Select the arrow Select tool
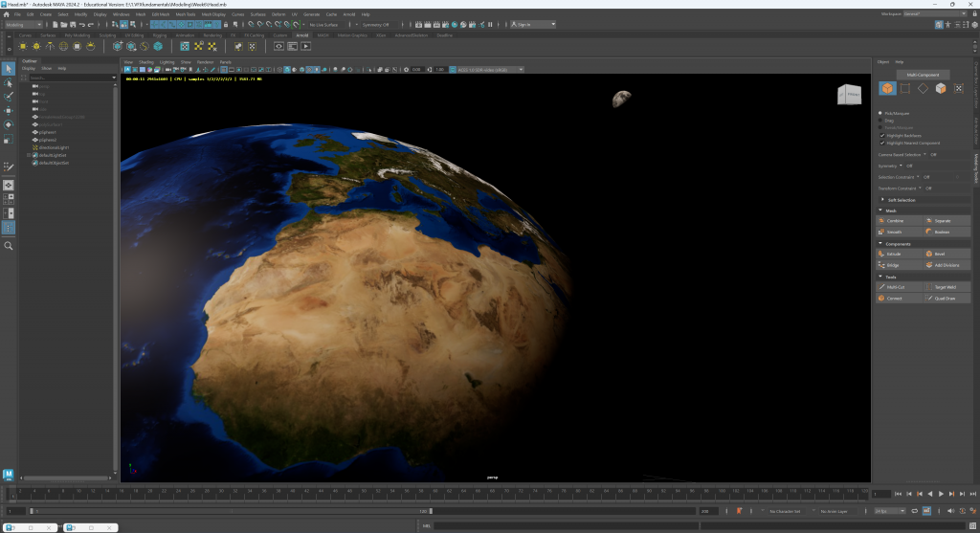The image size is (980, 533). tap(8, 69)
